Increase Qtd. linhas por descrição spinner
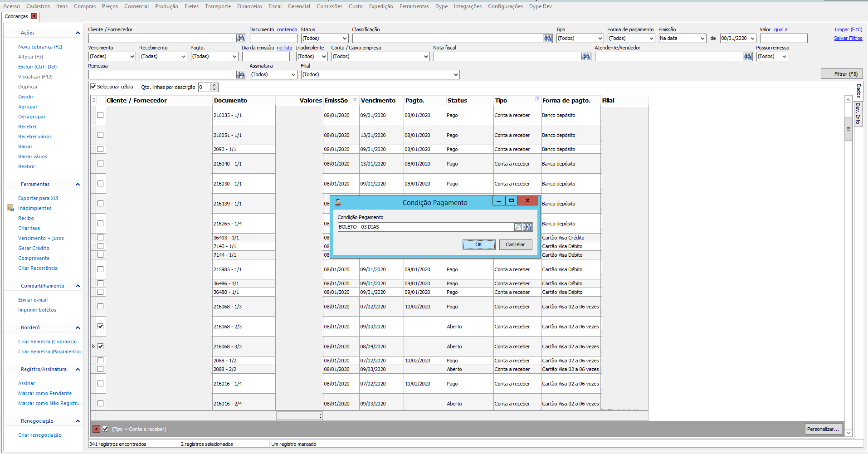This screenshot has height=454, width=868. pyautogui.click(x=215, y=85)
